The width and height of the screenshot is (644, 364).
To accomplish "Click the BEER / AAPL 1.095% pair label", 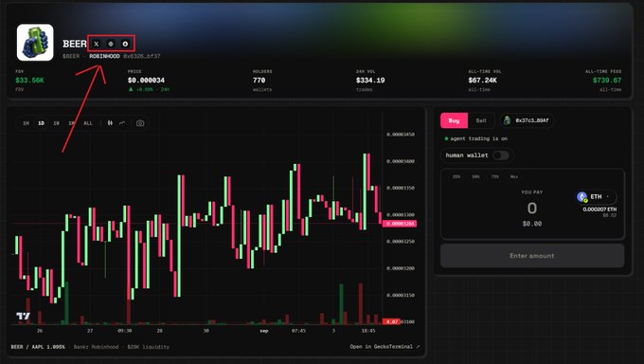I will coord(37,347).
